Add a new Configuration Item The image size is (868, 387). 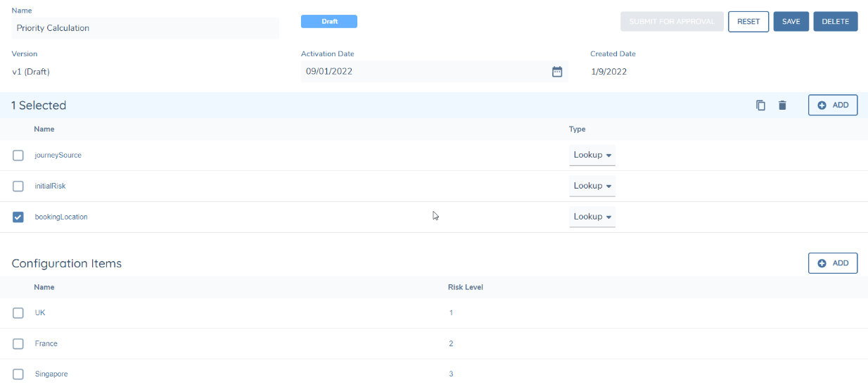tap(832, 263)
